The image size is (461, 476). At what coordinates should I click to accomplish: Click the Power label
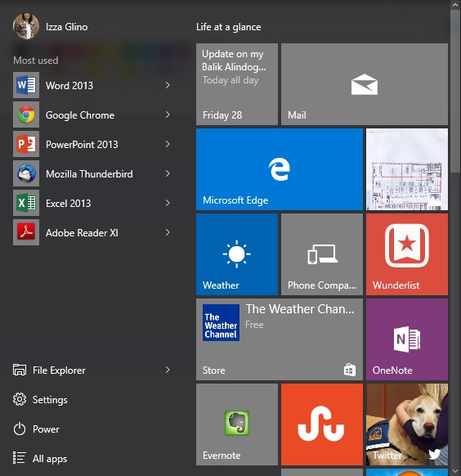(x=46, y=429)
